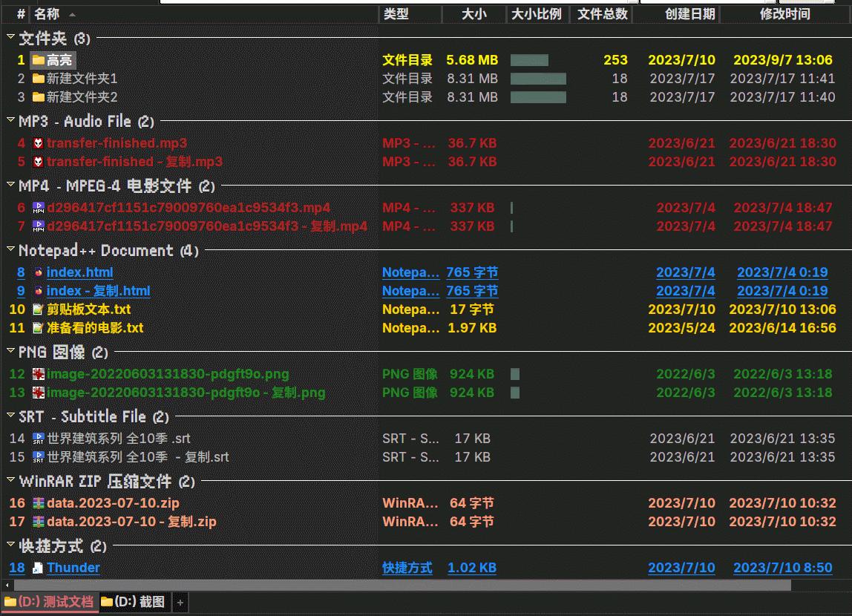Open the Thunder shortcut link

tap(73, 568)
